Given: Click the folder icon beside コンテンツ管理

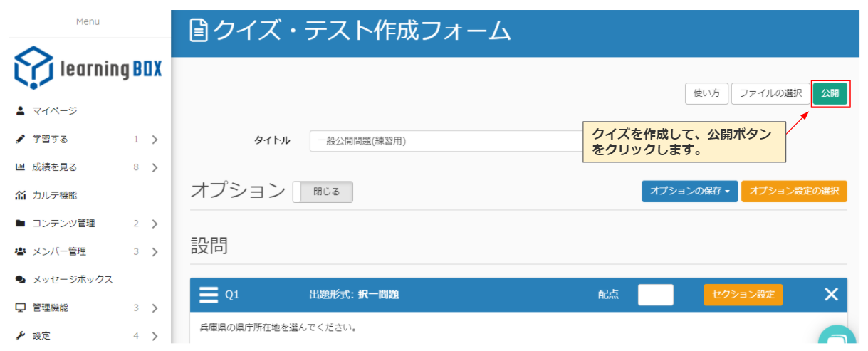Looking at the screenshot, I should click(x=20, y=224).
